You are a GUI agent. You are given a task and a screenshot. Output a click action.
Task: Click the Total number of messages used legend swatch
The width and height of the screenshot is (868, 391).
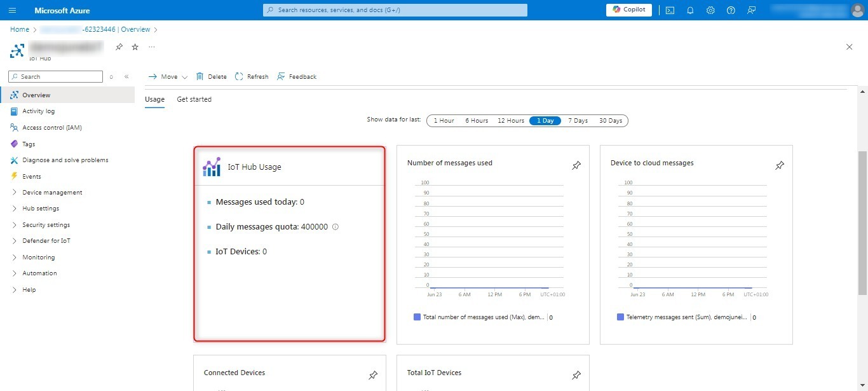point(417,317)
